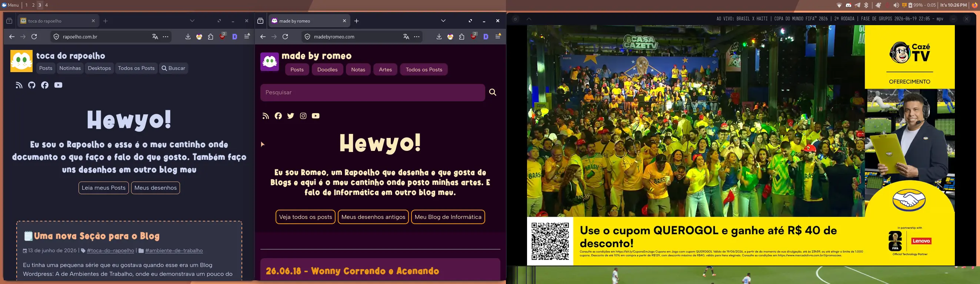
Task: Open the Notas menu on made by romeo
Action: tap(358, 70)
